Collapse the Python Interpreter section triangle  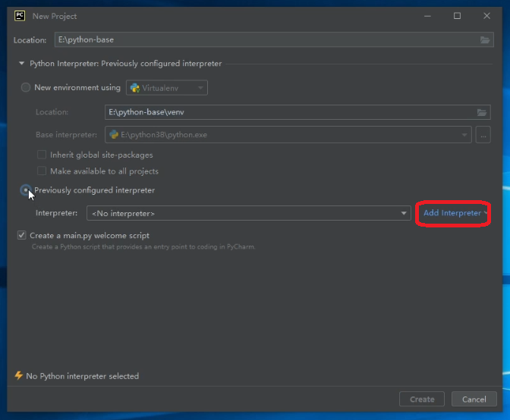[21, 64]
